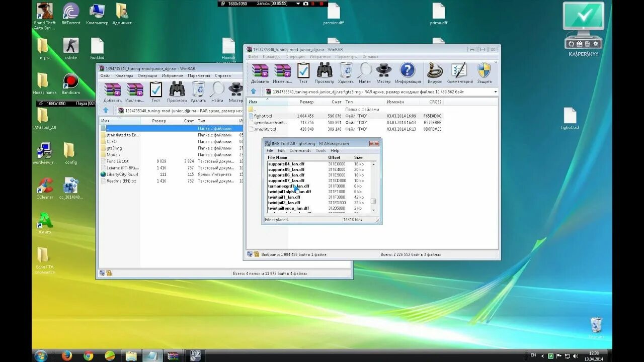Open Файл menu in front WinRAR window
Screen dimensions: 644x362
253,57
